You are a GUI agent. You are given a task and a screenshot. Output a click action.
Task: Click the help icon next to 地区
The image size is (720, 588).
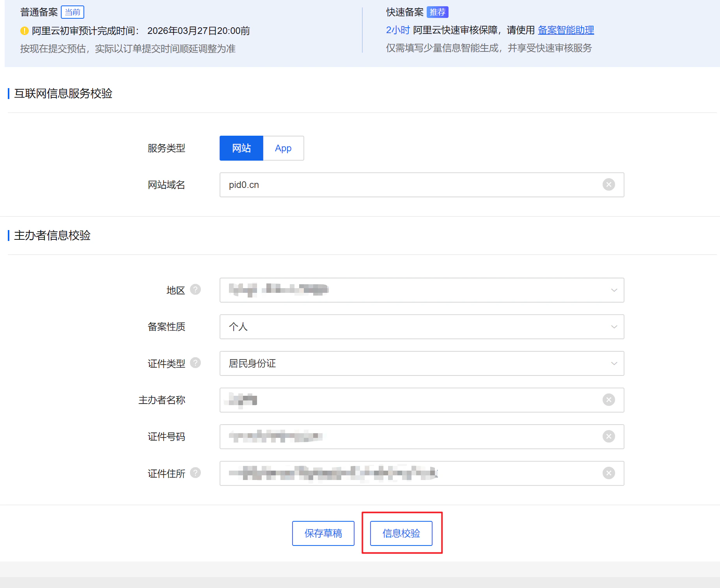pos(196,290)
